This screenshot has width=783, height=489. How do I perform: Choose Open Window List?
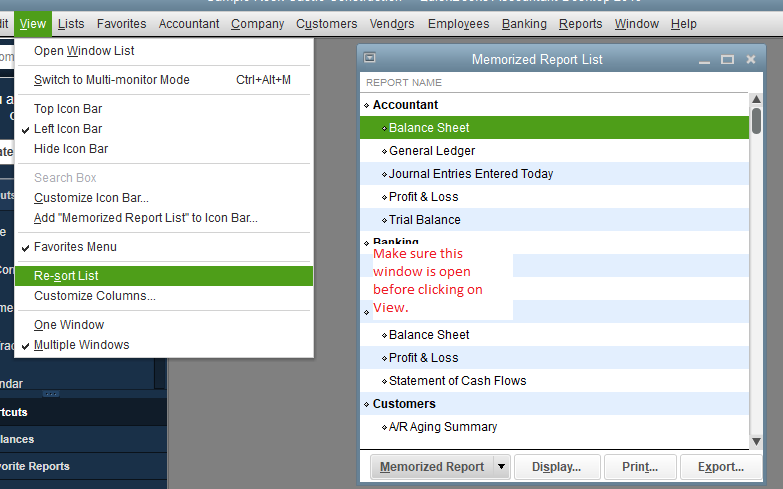point(164,51)
